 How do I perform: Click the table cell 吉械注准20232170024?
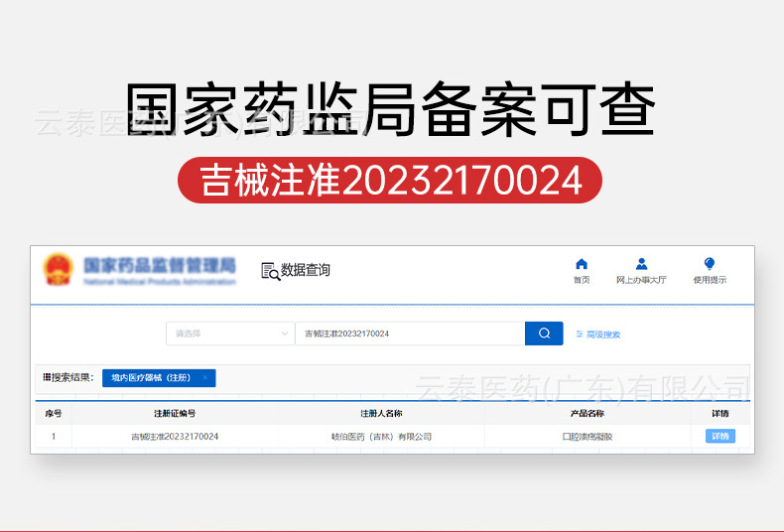coord(175,437)
